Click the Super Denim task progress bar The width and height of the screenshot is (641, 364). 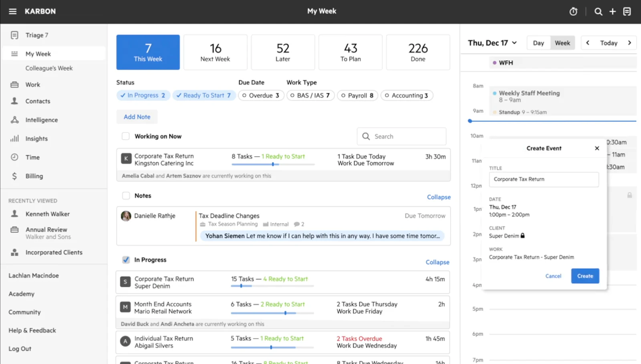click(272, 286)
